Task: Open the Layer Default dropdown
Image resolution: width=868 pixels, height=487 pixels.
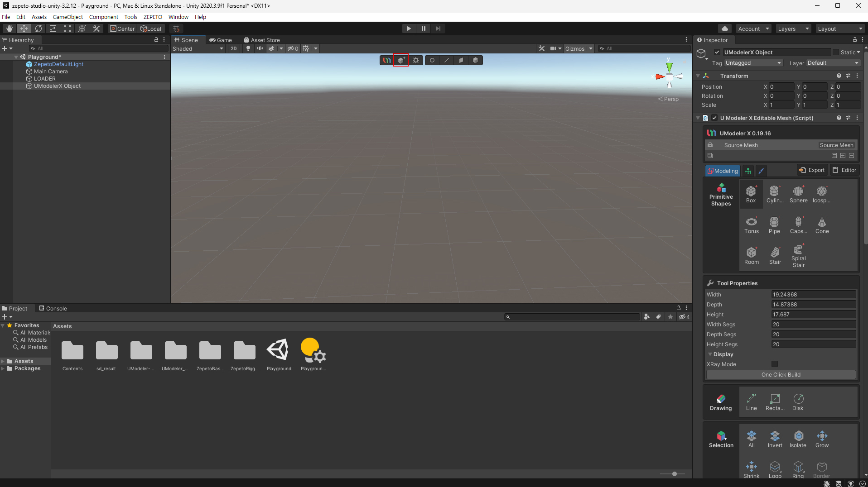Action: tap(833, 63)
